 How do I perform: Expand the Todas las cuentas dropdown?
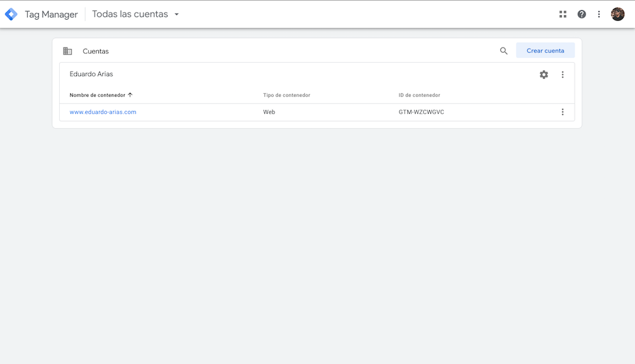136,14
